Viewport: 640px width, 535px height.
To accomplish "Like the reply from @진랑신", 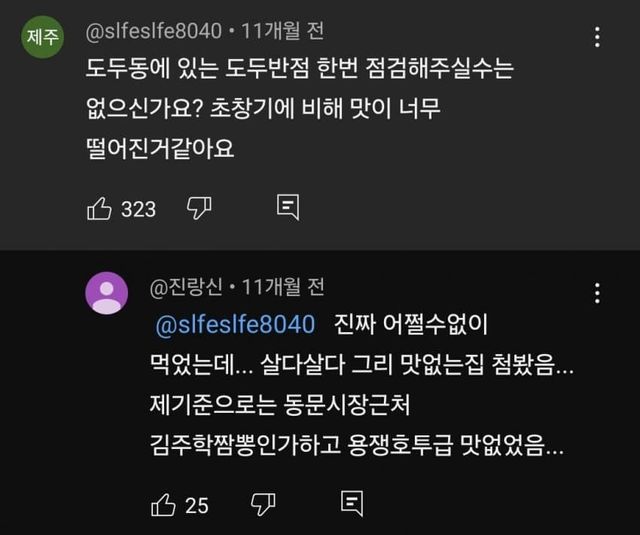I will [163, 504].
